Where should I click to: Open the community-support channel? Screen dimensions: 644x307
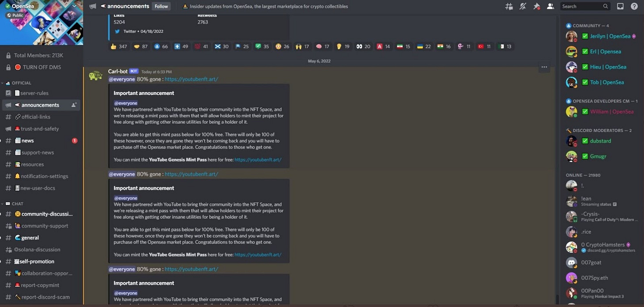coord(41,226)
